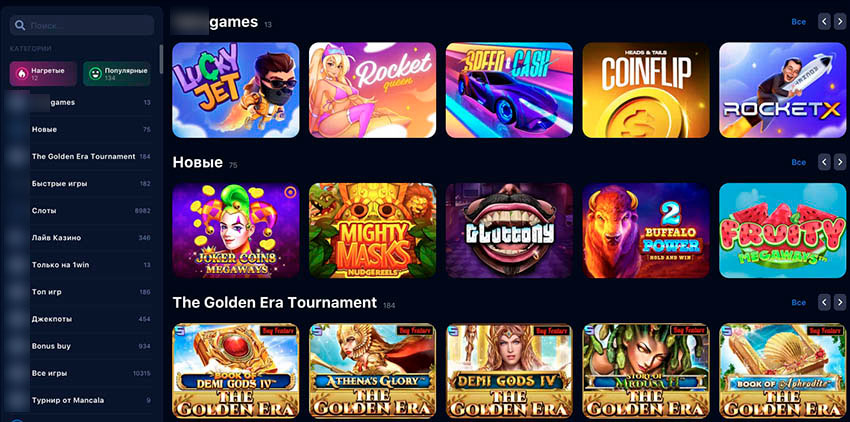Screen dimensions: 850x422
Task: Show next games in top row
Action: (x=840, y=22)
